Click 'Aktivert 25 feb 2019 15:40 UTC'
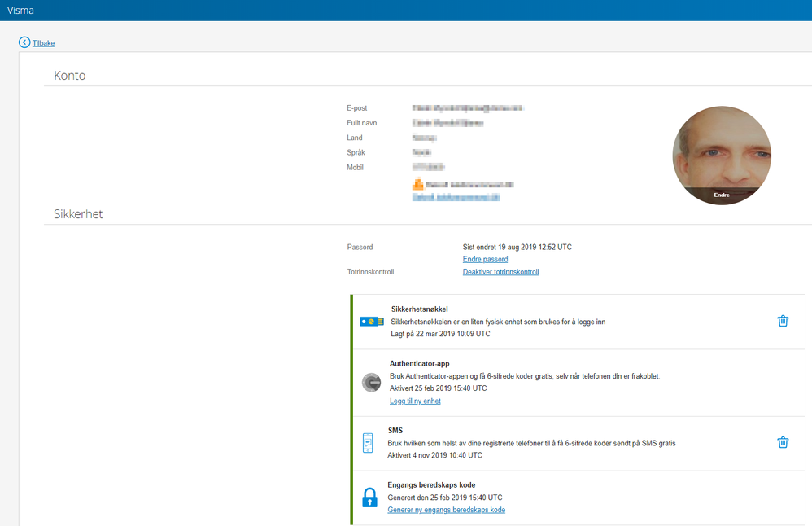The height and width of the screenshot is (526, 812). 438,388
